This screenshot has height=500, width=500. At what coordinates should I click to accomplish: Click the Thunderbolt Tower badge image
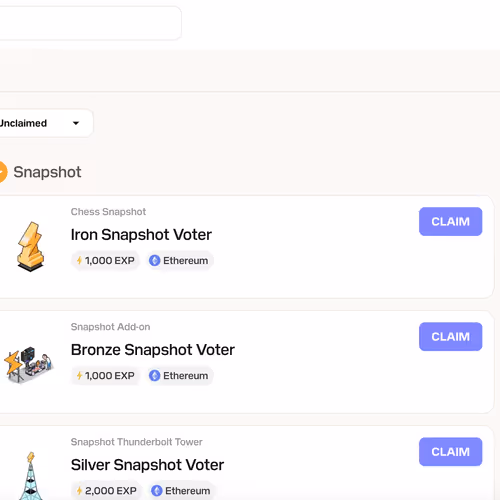pos(31,476)
